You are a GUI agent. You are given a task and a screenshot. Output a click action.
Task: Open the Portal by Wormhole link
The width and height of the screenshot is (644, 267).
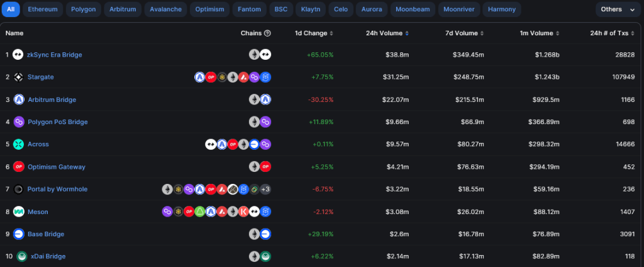57,189
